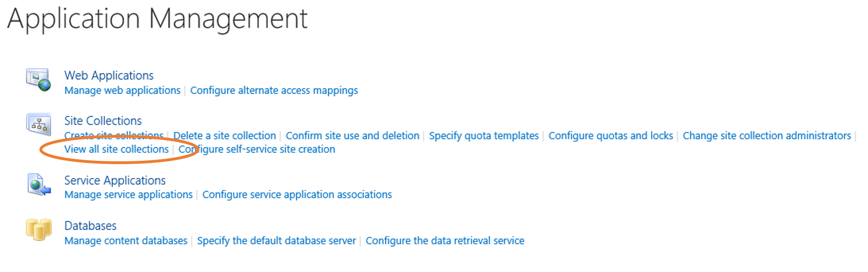Open Manage web applications

[x=122, y=90]
